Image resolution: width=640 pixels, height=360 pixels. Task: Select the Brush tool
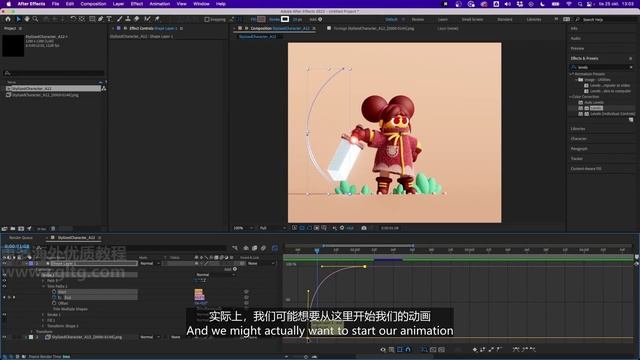click(x=120, y=19)
